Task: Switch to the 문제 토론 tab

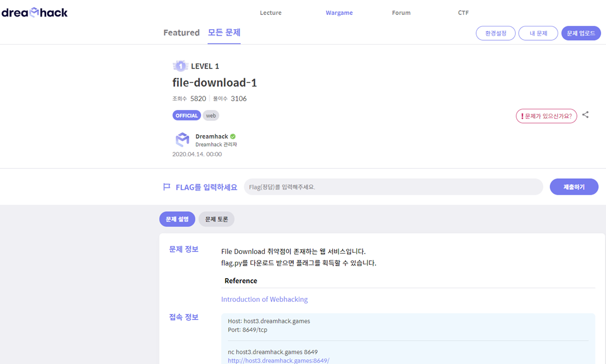Action: point(217,219)
